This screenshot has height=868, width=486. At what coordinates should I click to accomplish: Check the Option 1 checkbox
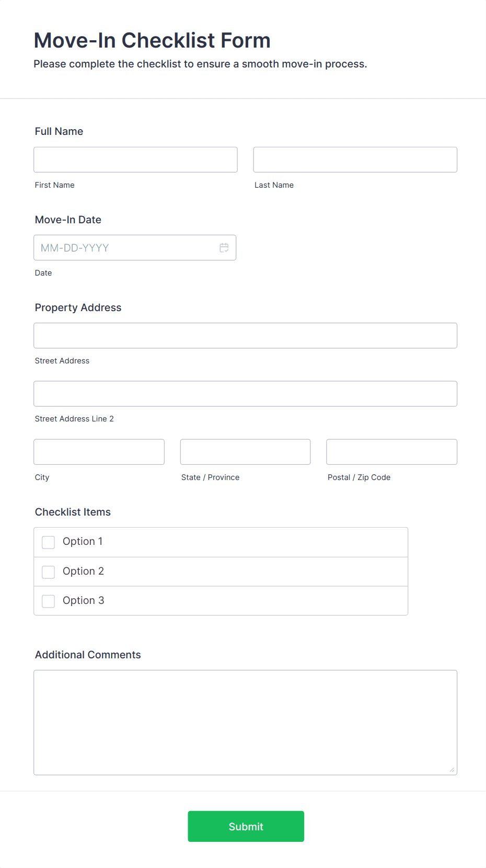click(x=48, y=542)
